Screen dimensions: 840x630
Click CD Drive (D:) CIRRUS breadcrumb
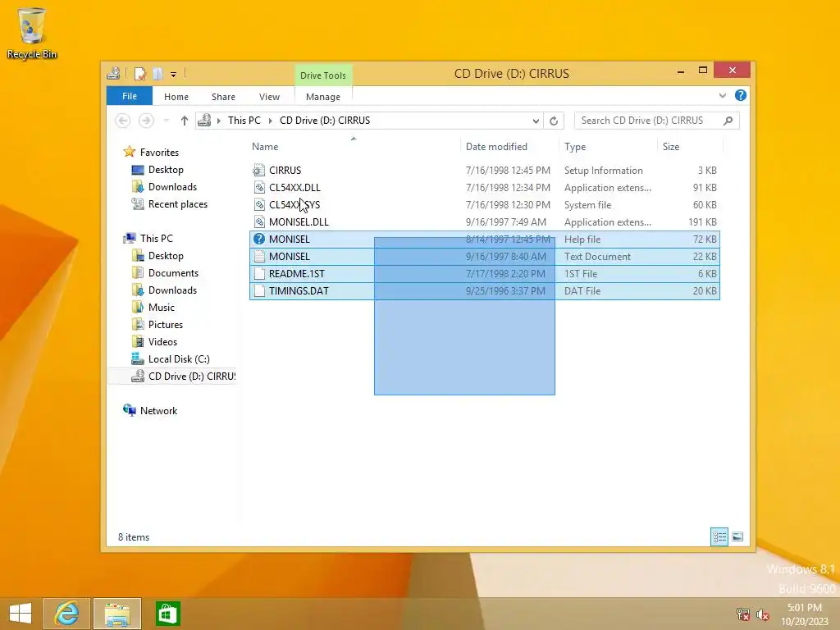[x=325, y=121]
